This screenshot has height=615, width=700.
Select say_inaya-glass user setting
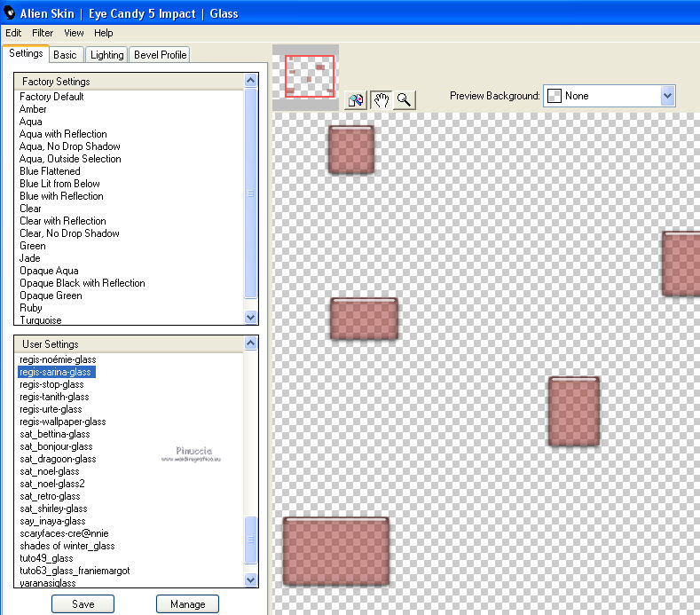(x=52, y=521)
